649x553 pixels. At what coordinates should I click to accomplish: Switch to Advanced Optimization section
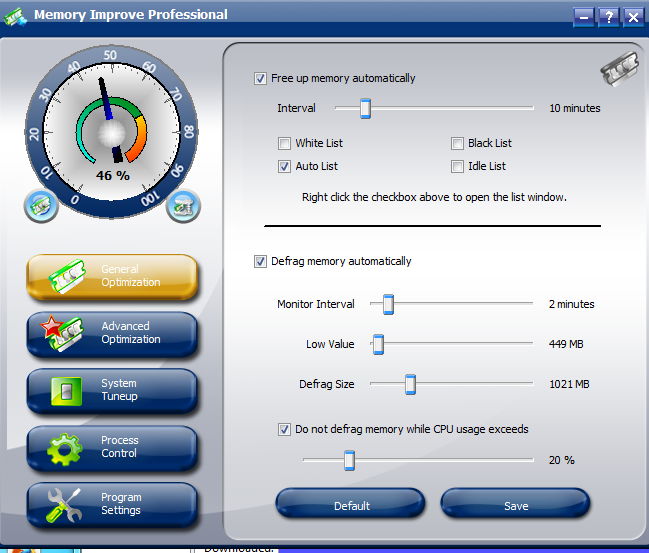[112, 334]
